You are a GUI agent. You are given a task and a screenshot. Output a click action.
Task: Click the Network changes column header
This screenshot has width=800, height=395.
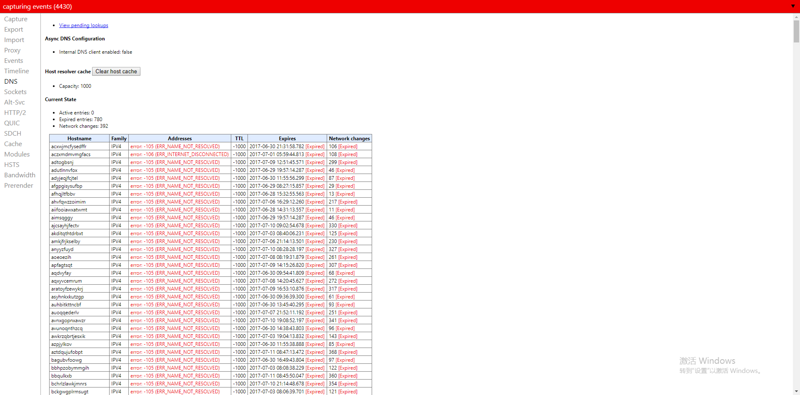(349, 138)
